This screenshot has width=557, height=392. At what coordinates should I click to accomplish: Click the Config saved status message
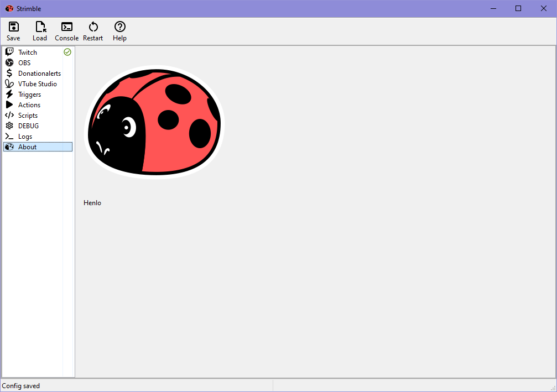(x=21, y=386)
